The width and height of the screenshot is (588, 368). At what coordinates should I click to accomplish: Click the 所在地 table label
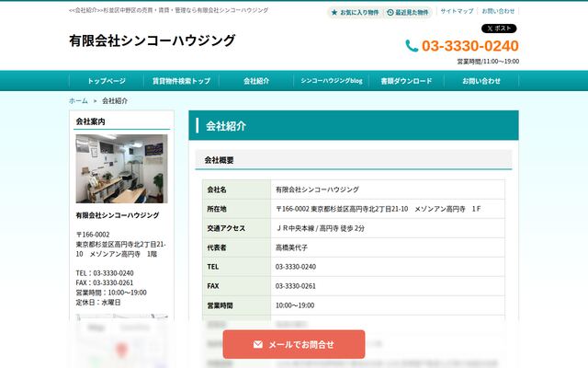[217, 209]
